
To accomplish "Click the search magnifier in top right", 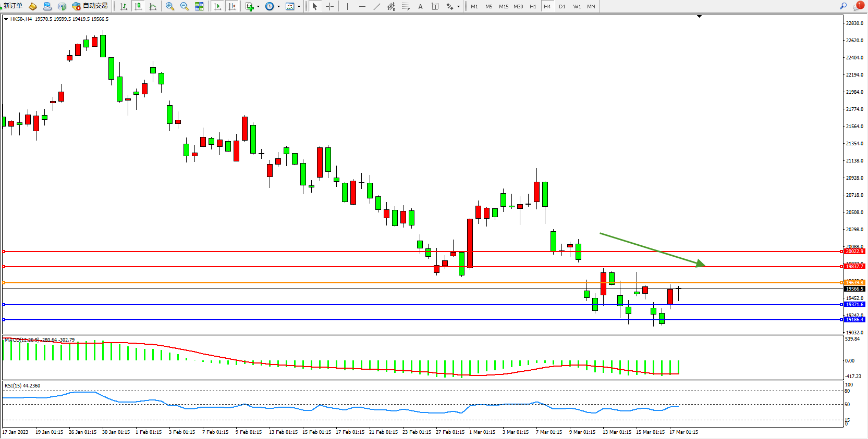I will (x=843, y=6).
